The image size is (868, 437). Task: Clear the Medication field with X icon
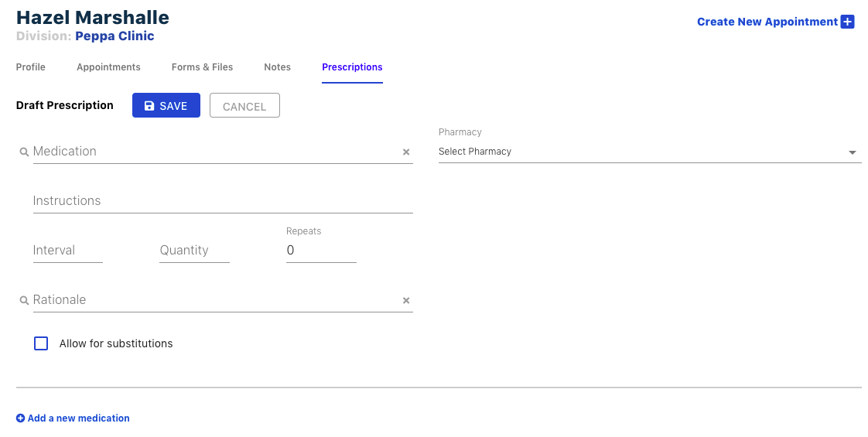[x=406, y=152]
